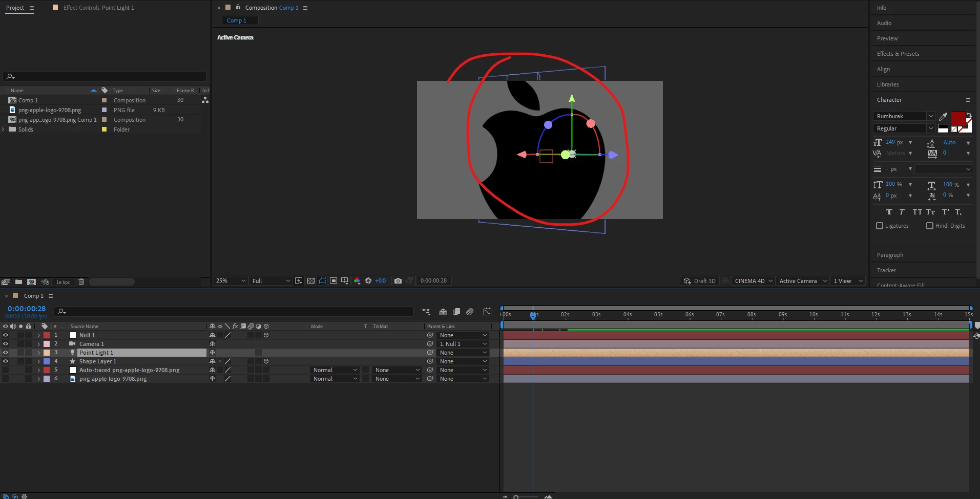Expand the Point Light 1 layer properties
This screenshot has height=499, width=980.
[x=38, y=353]
